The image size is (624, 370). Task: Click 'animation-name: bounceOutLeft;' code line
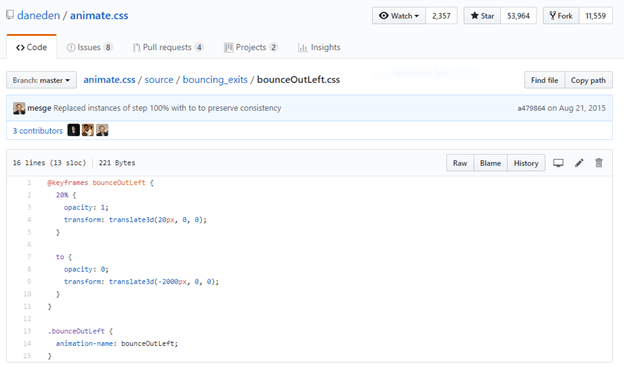point(117,343)
